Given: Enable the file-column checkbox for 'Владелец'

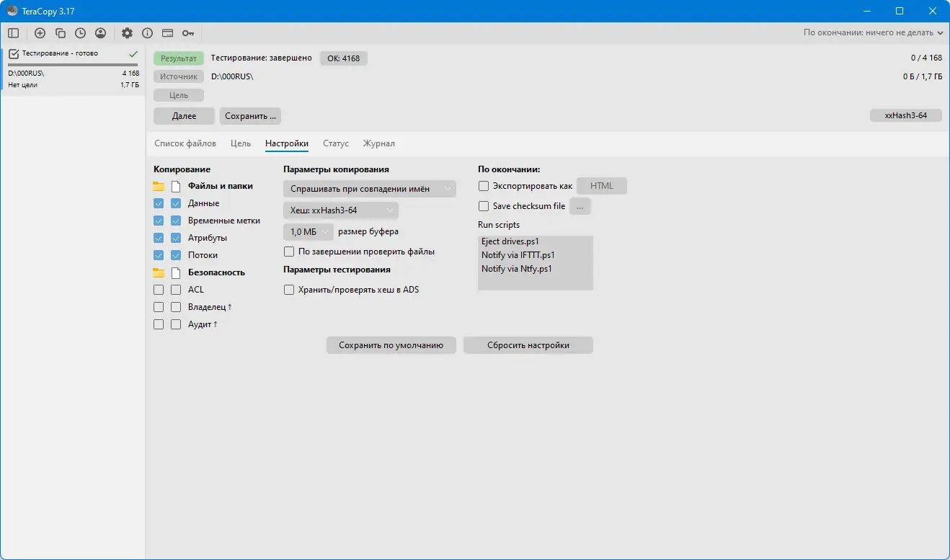Looking at the screenshot, I should tap(176, 307).
